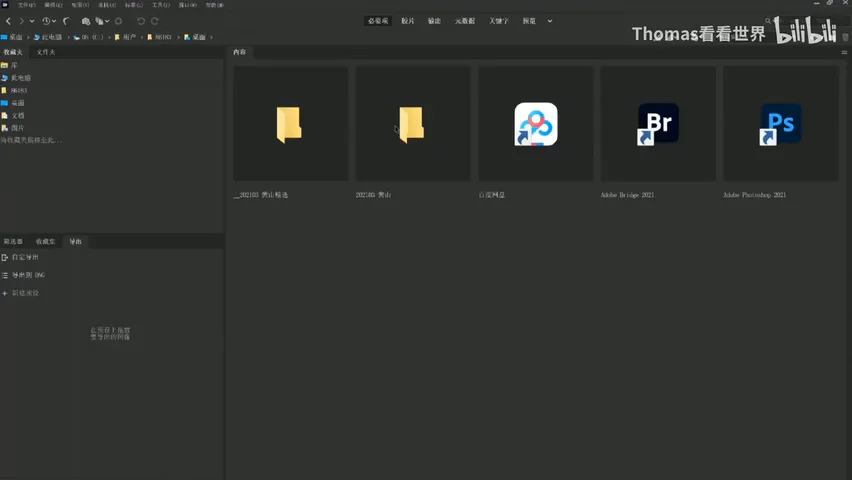The height and width of the screenshot is (480, 852).
Task: Click the Bridge app icon in title bar
Action: [x=5, y=4]
